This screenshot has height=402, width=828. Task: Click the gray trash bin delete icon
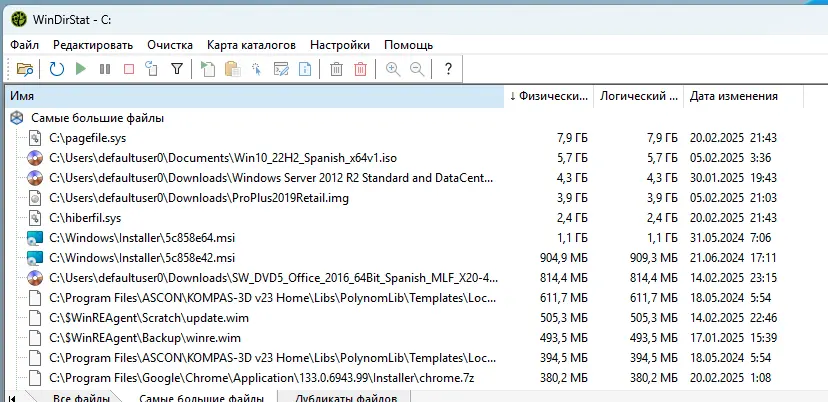pos(336,69)
